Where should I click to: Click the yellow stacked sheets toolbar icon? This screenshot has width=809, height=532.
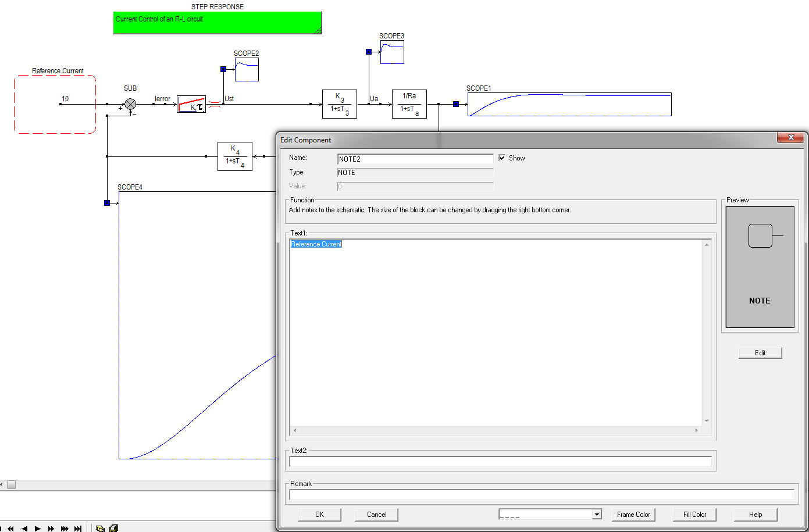point(100,529)
